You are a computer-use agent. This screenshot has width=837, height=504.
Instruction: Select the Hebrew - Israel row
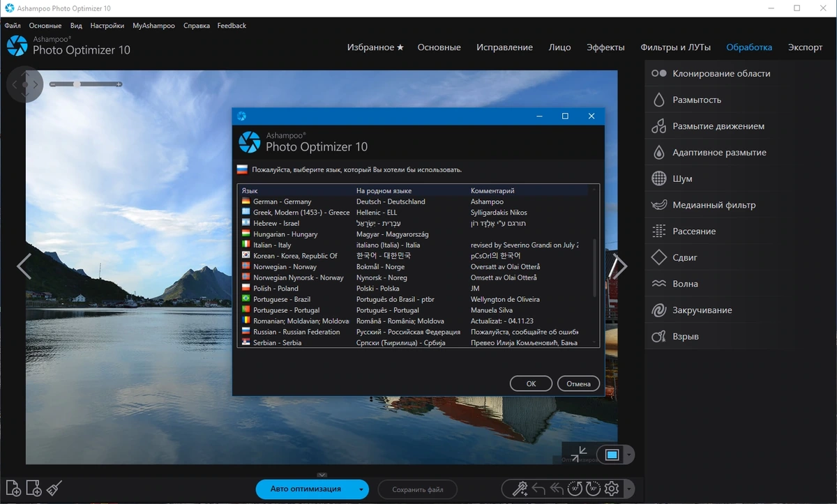point(415,223)
